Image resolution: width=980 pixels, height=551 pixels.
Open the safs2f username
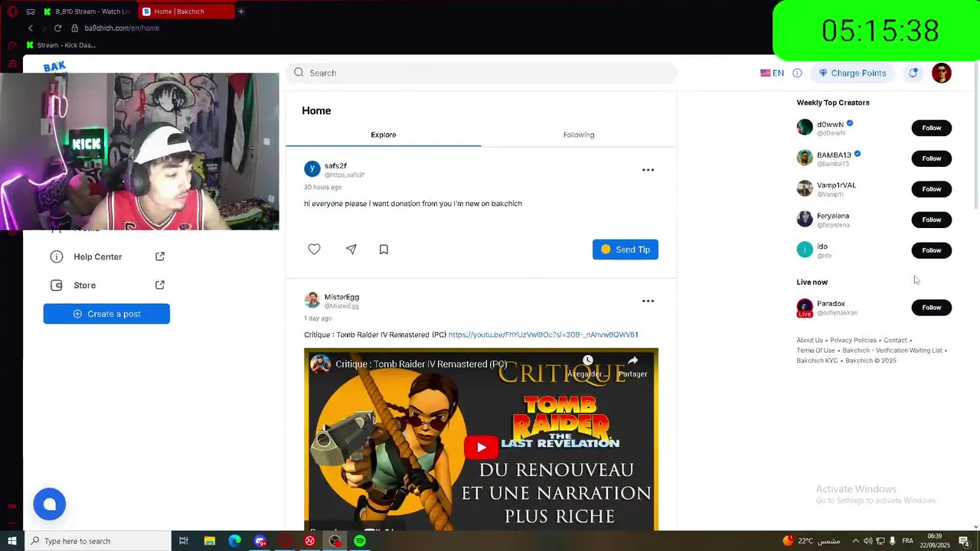[x=335, y=166]
